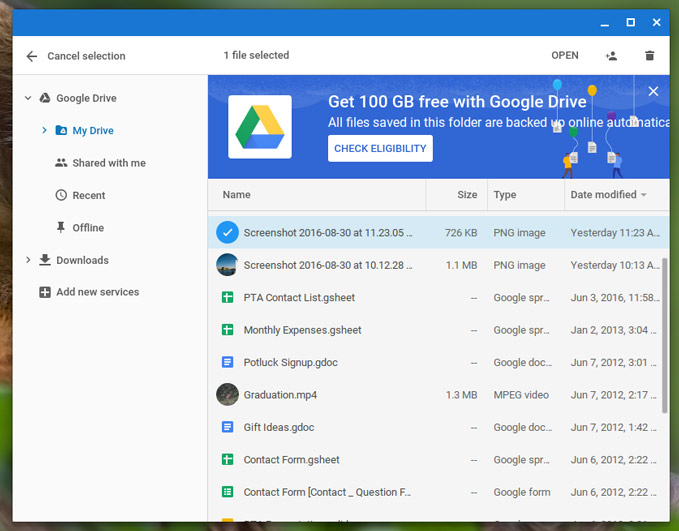
Task: Click the 1.3 MB size cell
Action: pyautogui.click(x=461, y=395)
